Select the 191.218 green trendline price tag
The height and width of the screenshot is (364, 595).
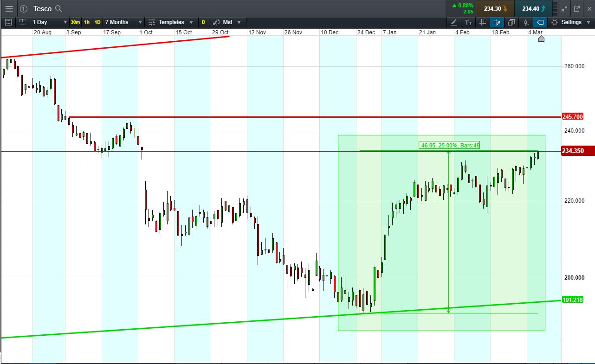pyautogui.click(x=573, y=300)
